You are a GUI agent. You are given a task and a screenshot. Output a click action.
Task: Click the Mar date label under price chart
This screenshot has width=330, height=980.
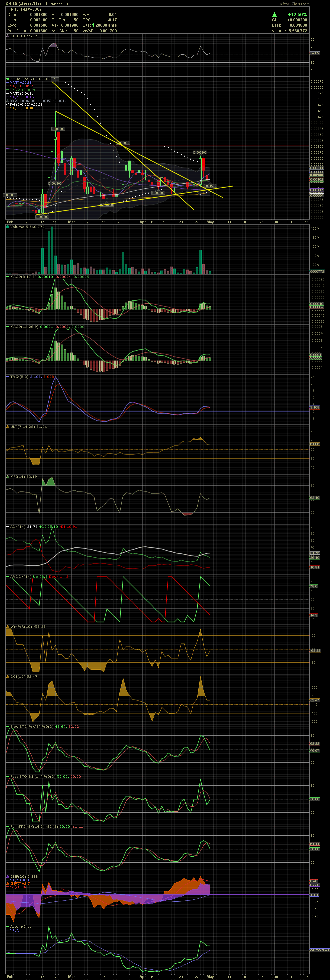[x=71, y=222]
